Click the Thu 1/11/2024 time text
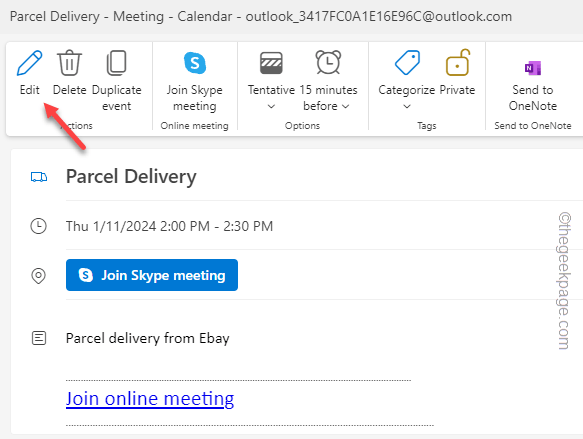Screen dimensions: 583x439 [x=169, y=226]
